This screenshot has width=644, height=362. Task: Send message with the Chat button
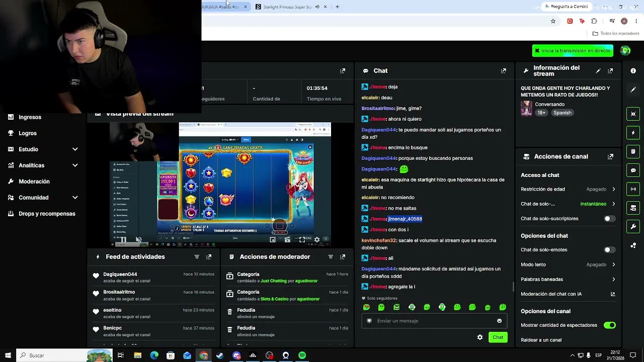click(498, 337)
